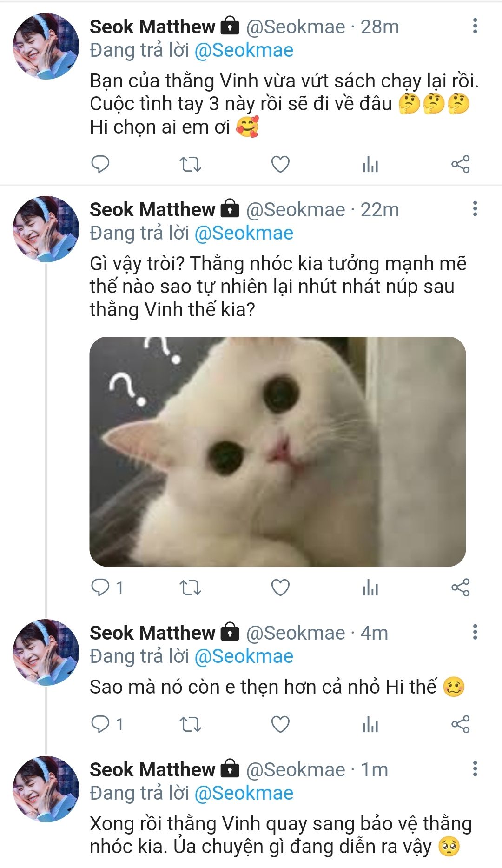Like the cat image tweet

tap(280, 588)
